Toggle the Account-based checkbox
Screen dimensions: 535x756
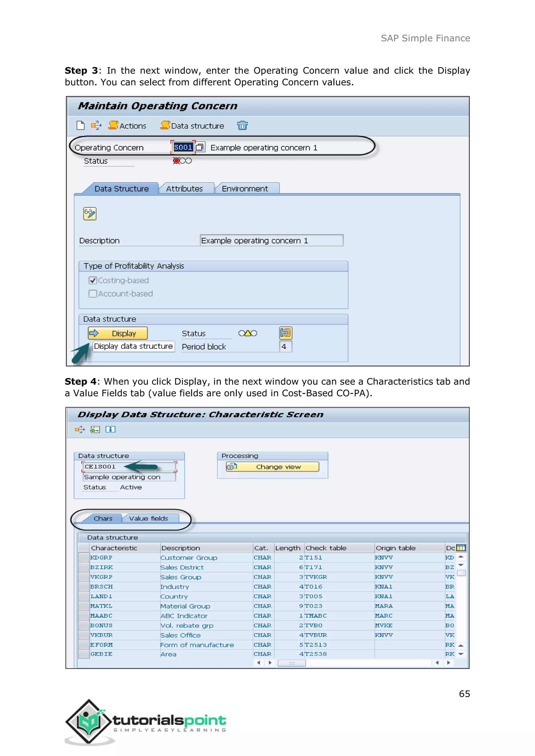click(93, 293)
